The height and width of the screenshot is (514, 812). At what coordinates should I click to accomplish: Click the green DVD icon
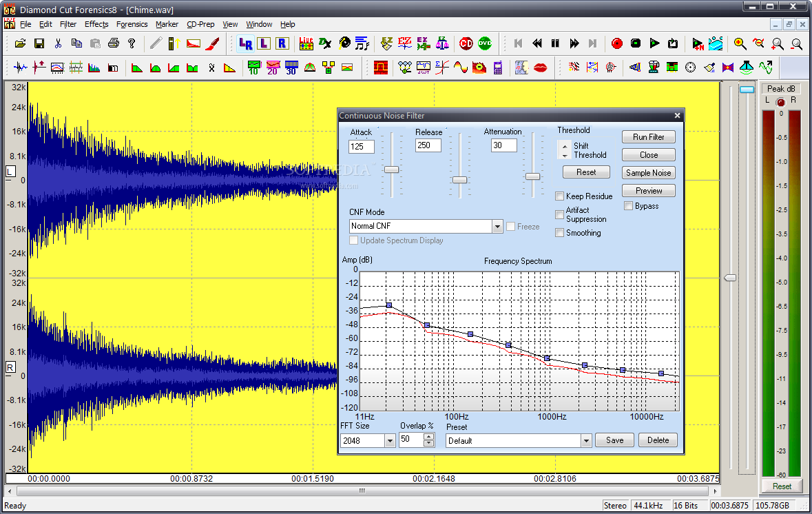coord(485,43)
